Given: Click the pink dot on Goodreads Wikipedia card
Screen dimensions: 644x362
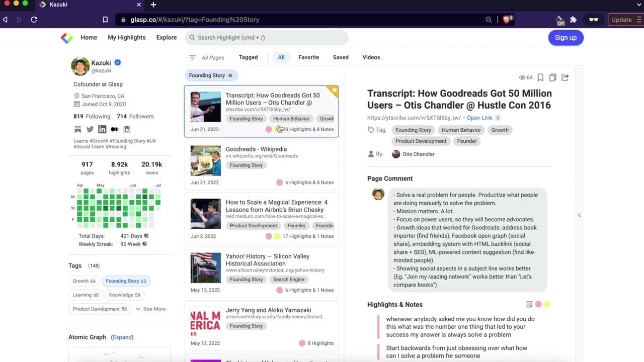Looking at the screenshot, I should click(279, 183).
